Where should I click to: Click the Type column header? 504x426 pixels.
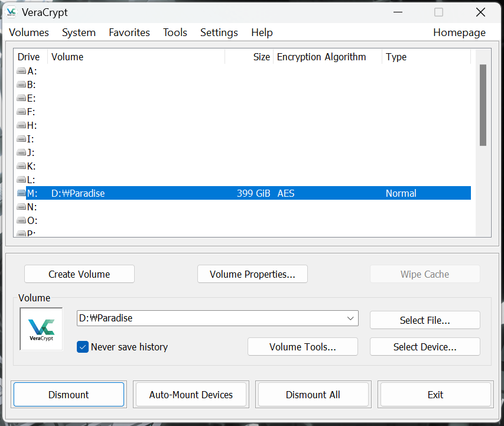click(x=426, y=57)
